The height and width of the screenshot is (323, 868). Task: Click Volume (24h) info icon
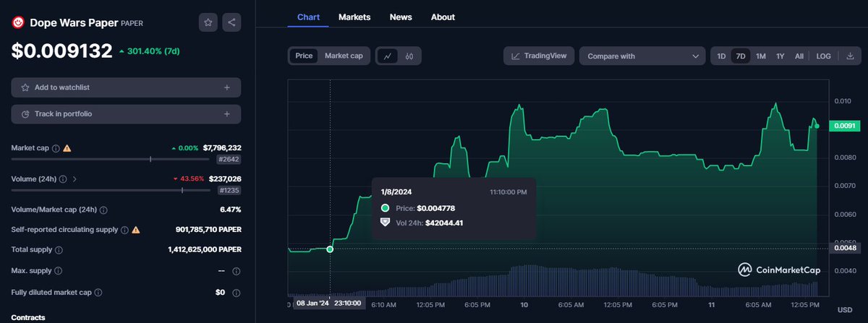(x=63, y=179)
